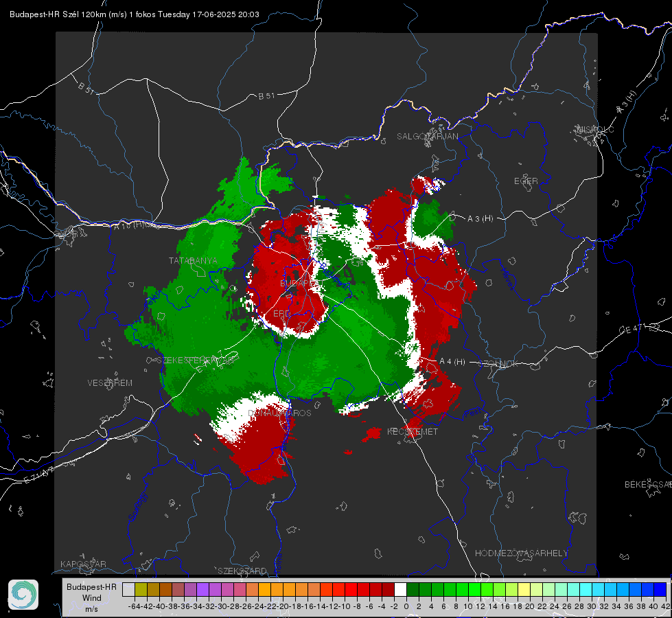672x618 pixels.
Task: Click the BUDAPEST city label
Action: point(302,283)
